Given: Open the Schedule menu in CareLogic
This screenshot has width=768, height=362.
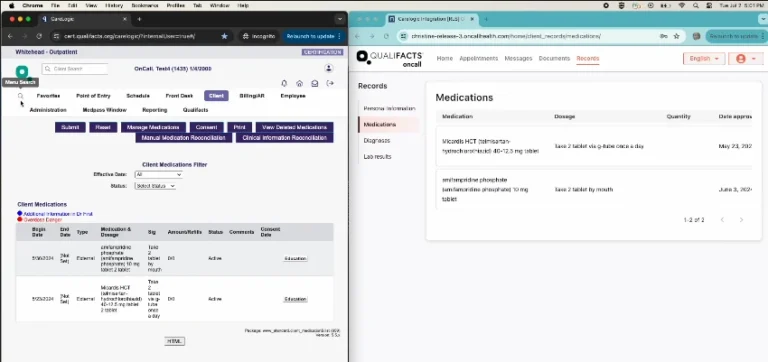Looking at the screenshot, I should point(138,96).
